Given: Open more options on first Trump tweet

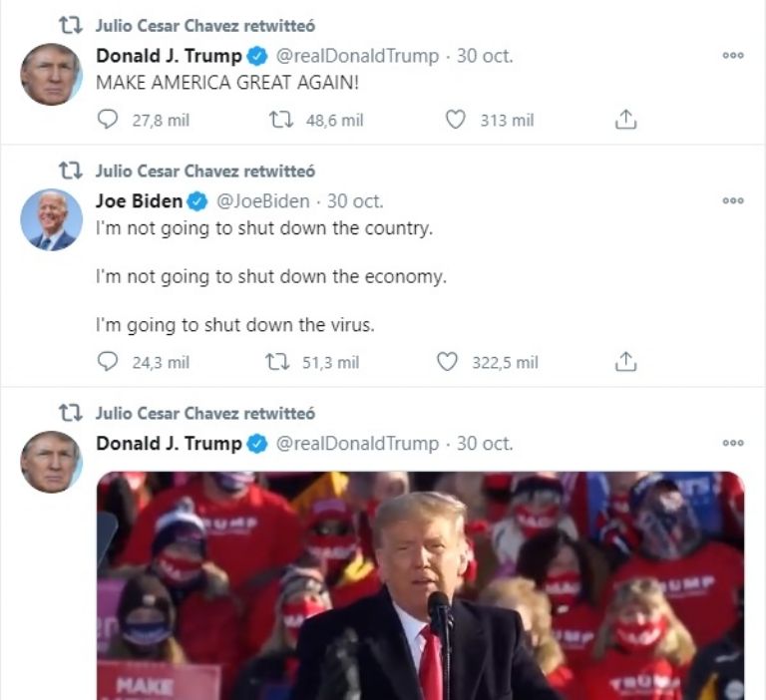Looking at the screenshot, I should click(733, 56).
